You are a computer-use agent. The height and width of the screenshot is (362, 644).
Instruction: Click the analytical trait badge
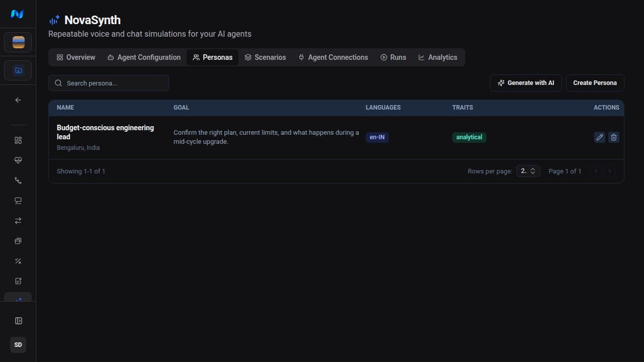[x=469, y=137]
